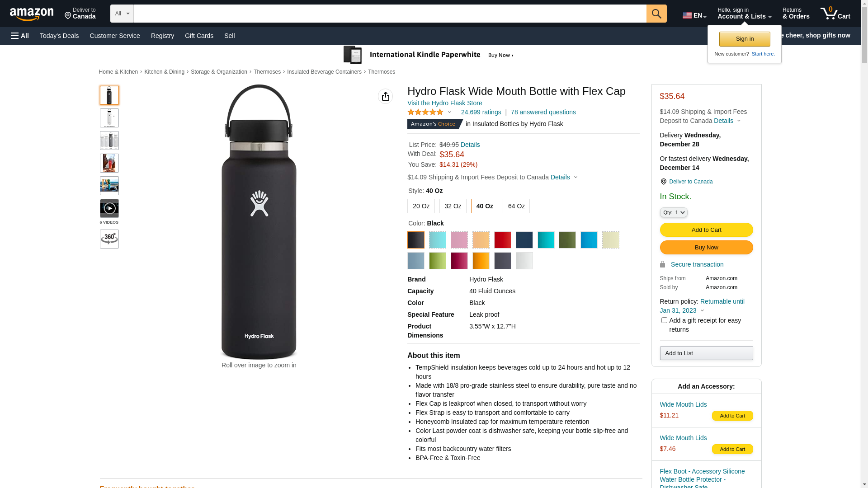This screenshot has width=868, height=488.
Task: Click into the Amazon search field
Action: 390,14
